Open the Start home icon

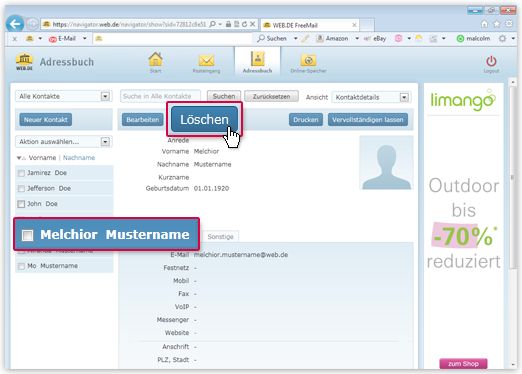(155, 60)
